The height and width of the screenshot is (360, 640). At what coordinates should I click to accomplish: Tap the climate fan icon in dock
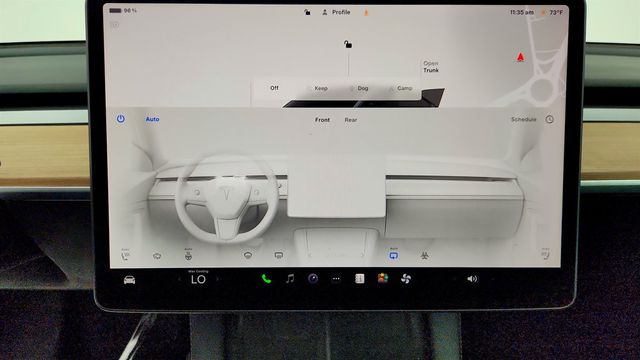coord(406,279)
